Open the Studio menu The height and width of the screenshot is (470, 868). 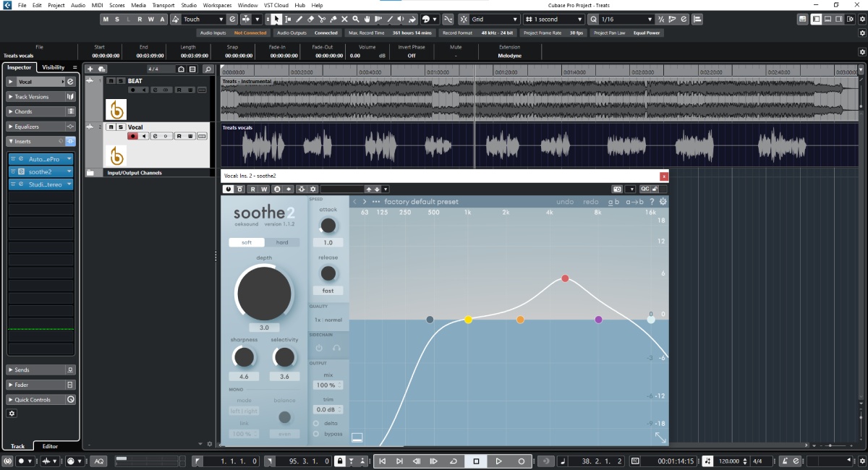coord(189,5)
